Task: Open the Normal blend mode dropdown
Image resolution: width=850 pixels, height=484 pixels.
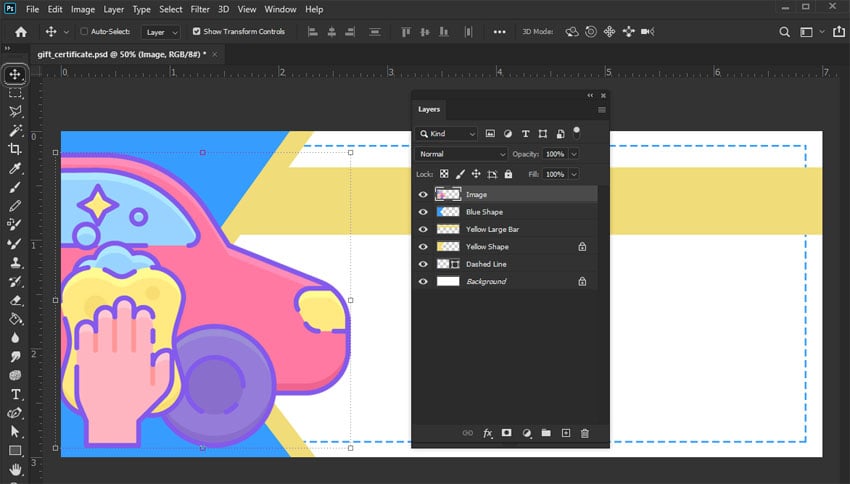Action: 461,154
